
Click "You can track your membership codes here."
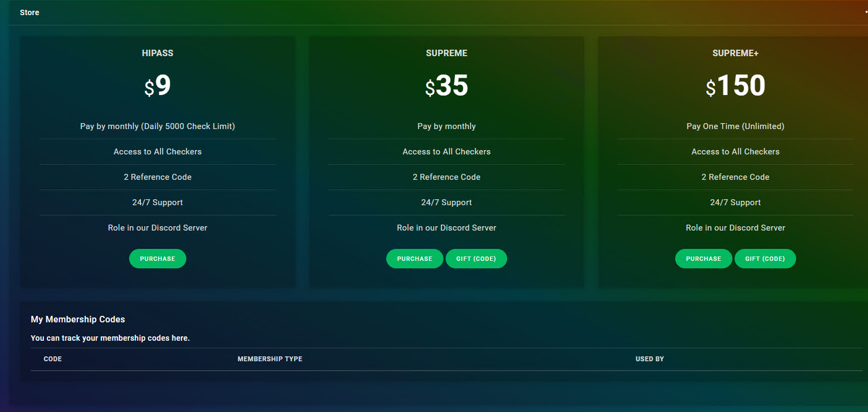pyautogui.click(x=110, y=338)
